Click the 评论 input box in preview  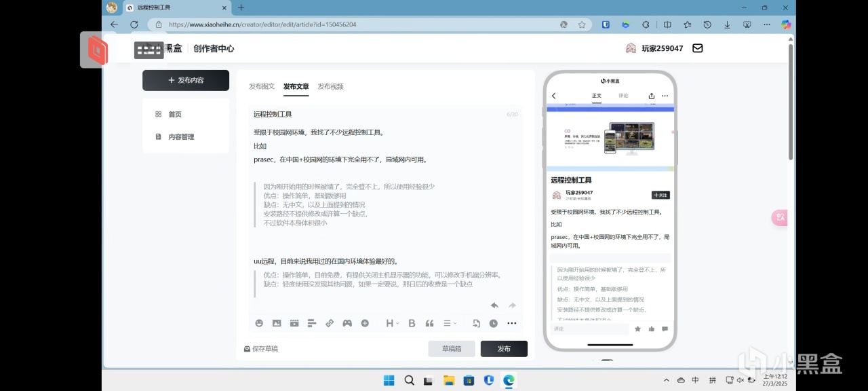pyautogui.click(x=589, y=329)
